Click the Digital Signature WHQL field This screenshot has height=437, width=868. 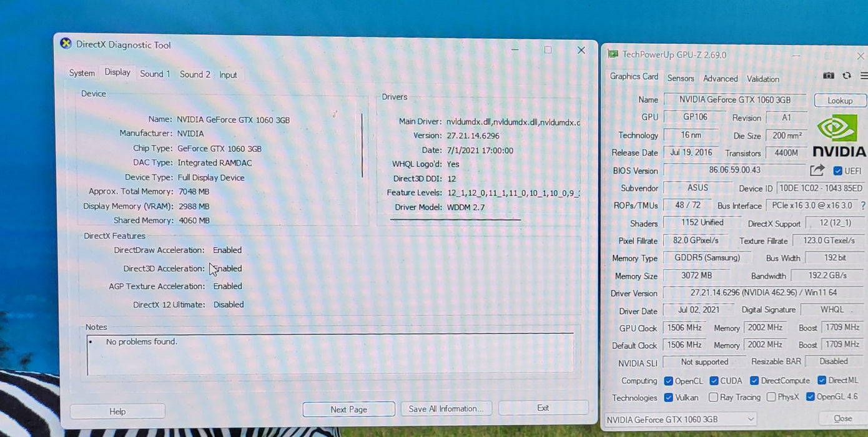click(x=832, y=310)
